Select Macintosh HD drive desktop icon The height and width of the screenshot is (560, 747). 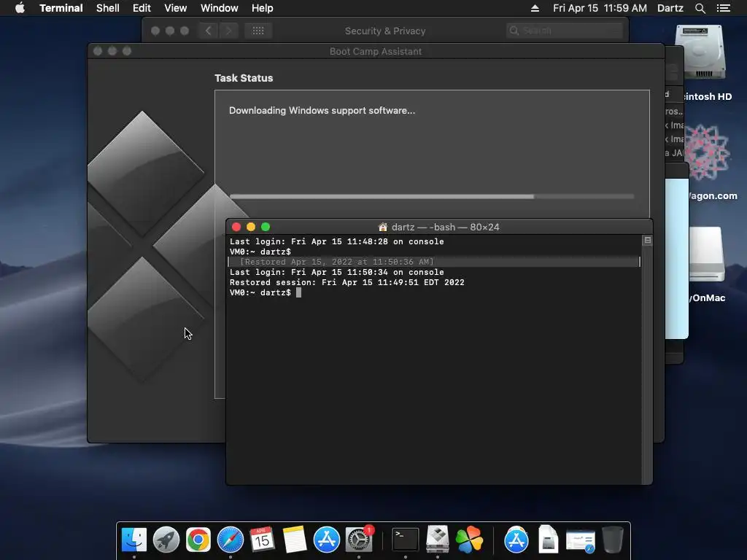point(701,53)
